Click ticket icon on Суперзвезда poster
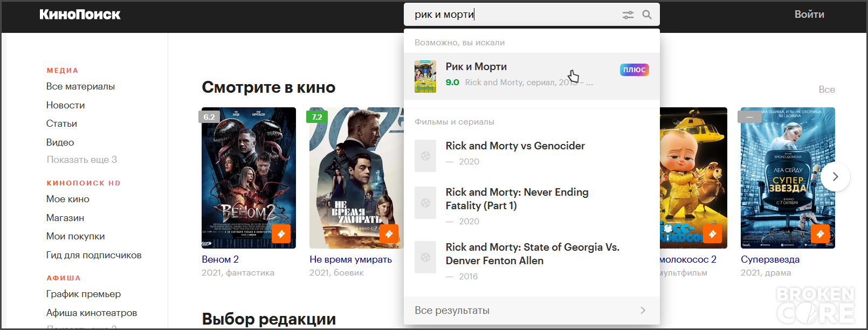The image size is (868, 330). (820, 234)
